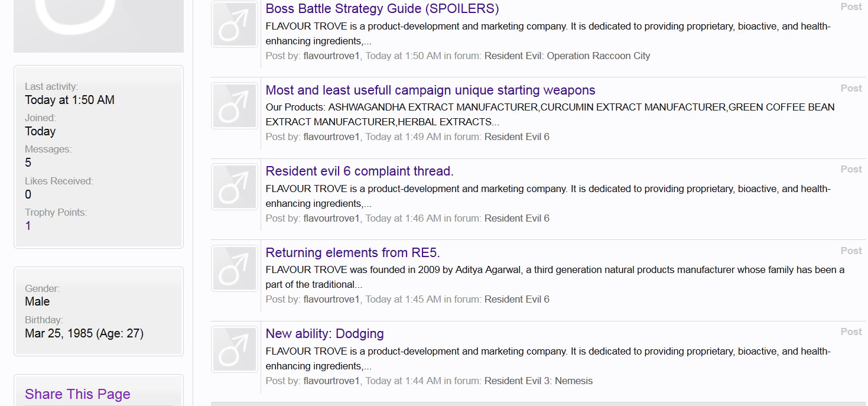Click the snippet under Boss Battle Strategy Guide
This screenshot has width=868, height=406.
548,34
